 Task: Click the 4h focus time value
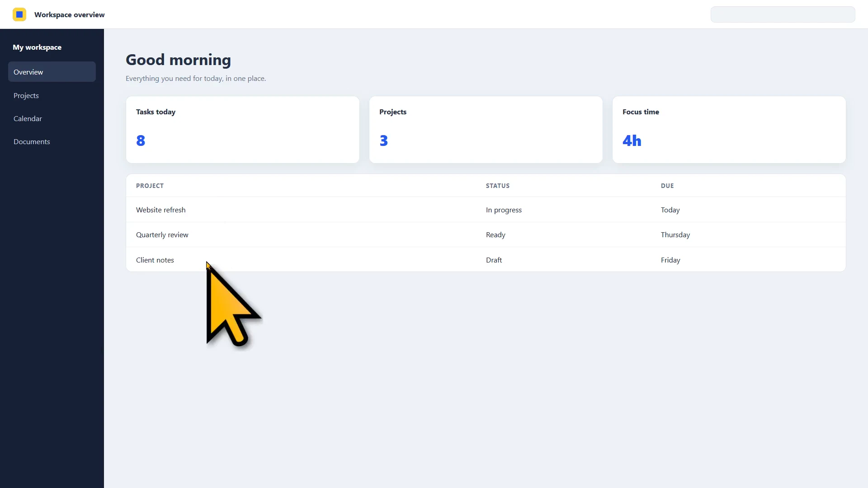[632, 141]
